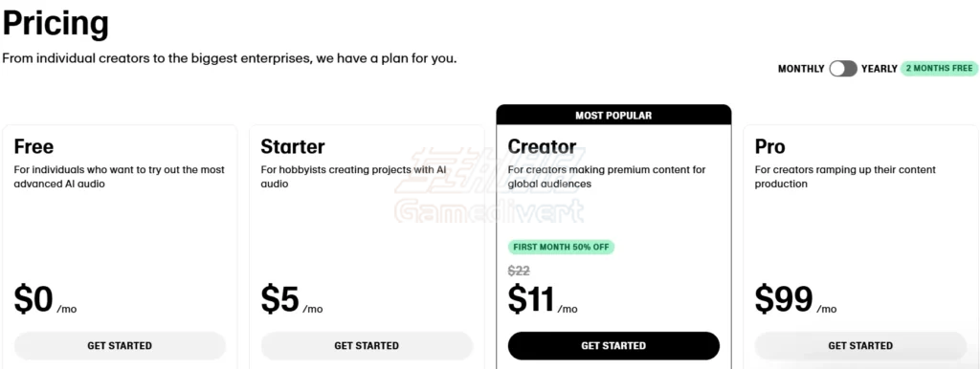Click Get Started on Pro plan
The image size is (980, 369).
(x=860, y=345)
